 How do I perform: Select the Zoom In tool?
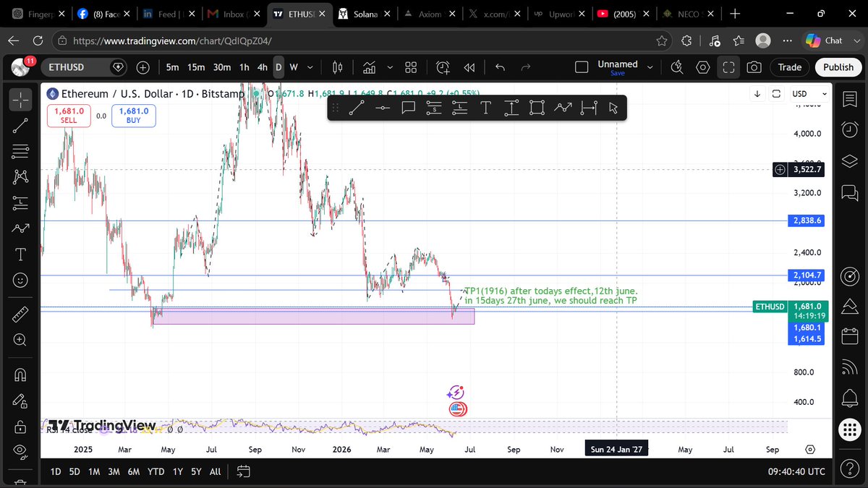[20, 340]
